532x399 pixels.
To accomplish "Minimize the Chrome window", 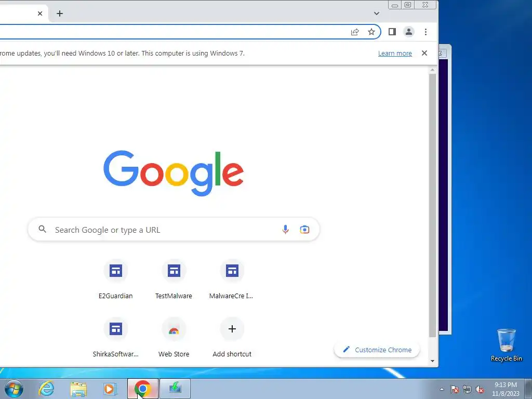I will (395, 5).
